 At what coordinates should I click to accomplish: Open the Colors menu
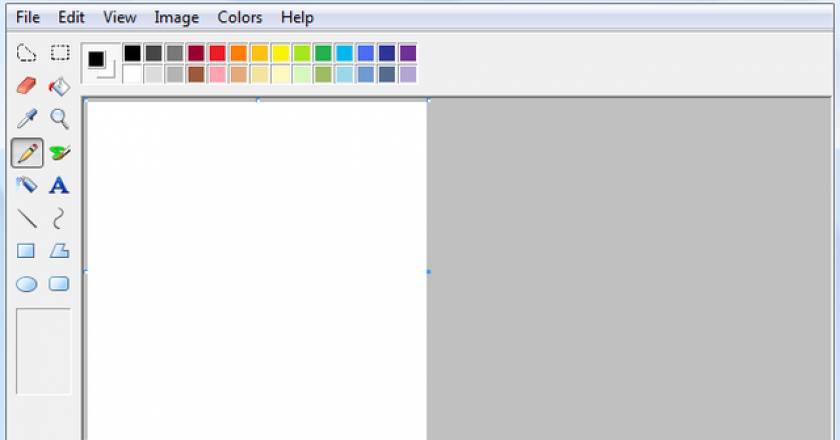239,18
